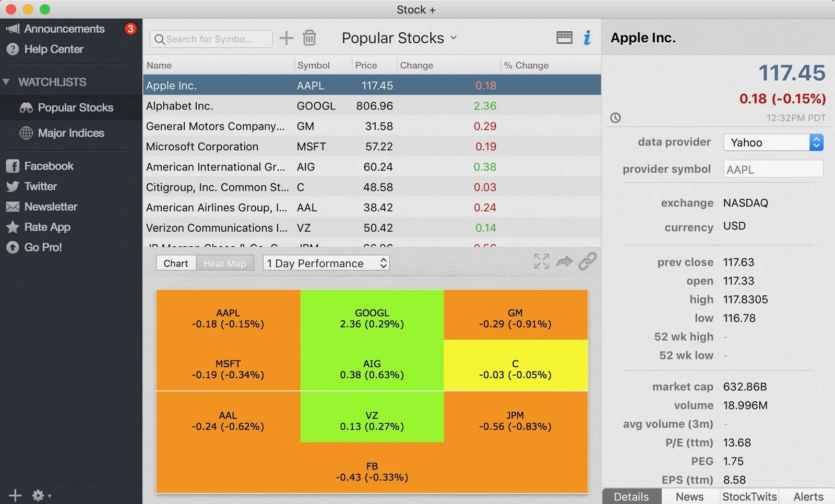Click the blue info icon
Image resolution: width=835 pixels, height=504 pixels.
587,38
